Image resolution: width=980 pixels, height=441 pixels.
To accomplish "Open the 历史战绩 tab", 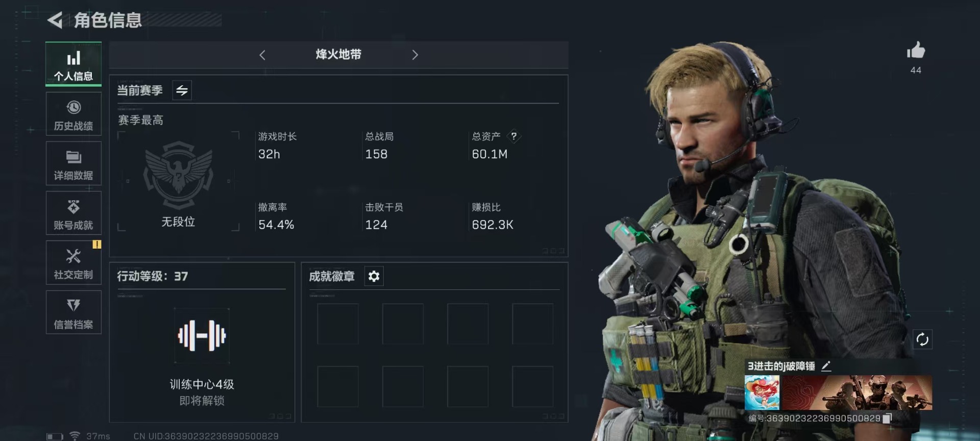I will point(73,114).
